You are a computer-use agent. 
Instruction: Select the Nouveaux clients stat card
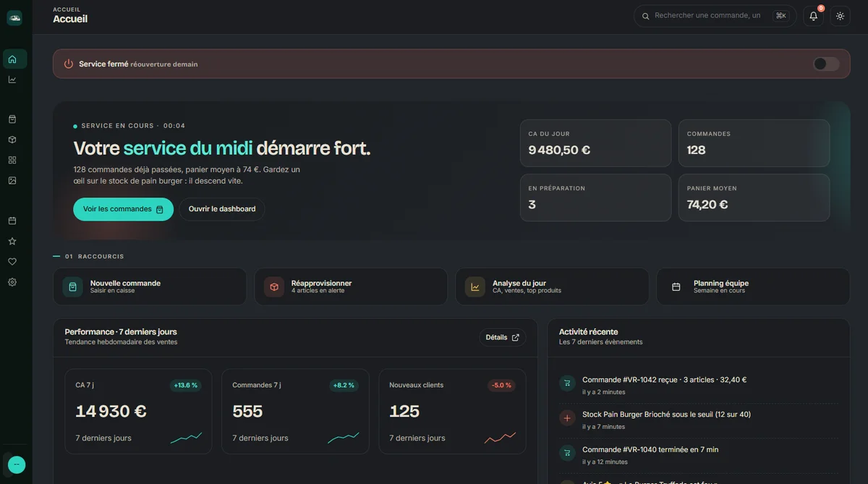[x=452, y=412]
